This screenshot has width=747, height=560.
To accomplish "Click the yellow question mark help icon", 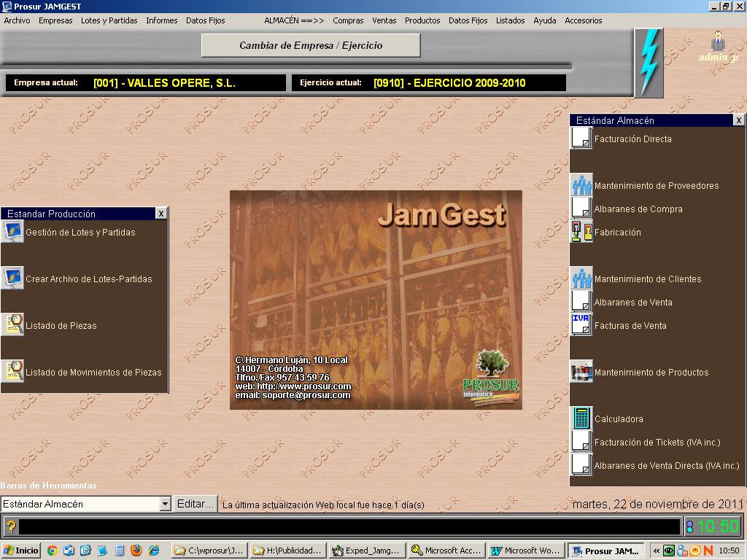I will [11, 526].
